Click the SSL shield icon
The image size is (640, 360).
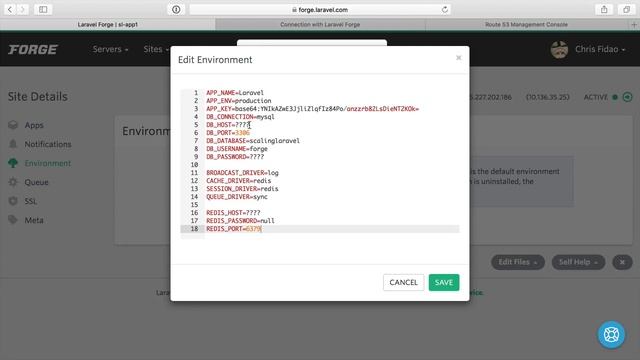13,201
